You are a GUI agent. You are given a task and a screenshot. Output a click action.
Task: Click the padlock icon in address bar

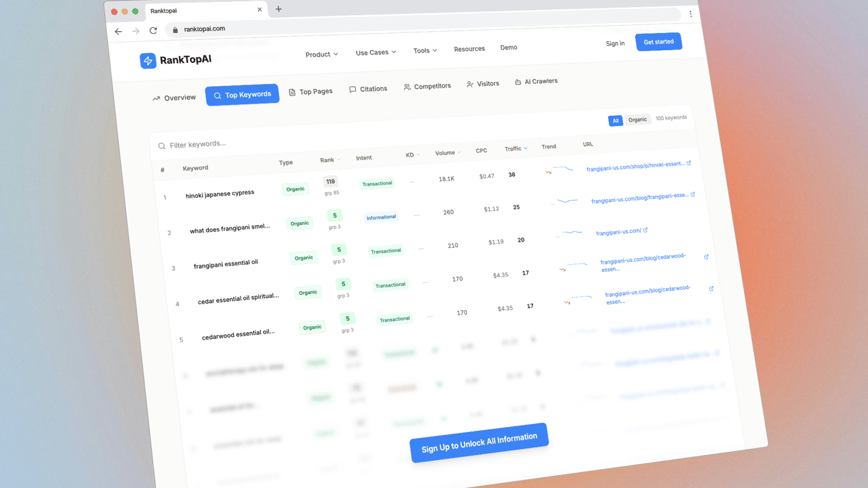point(175,29)
